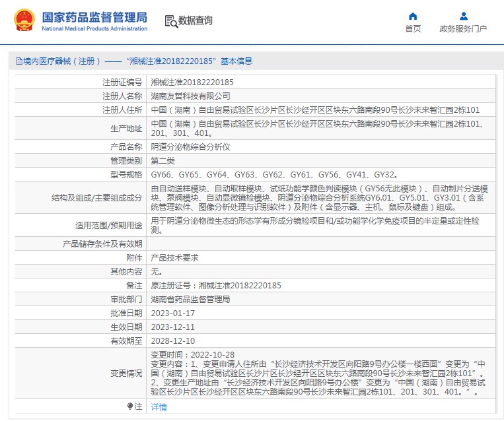Click the 变更内容 change description text
The image size is (504, 421).
point(318,378)
